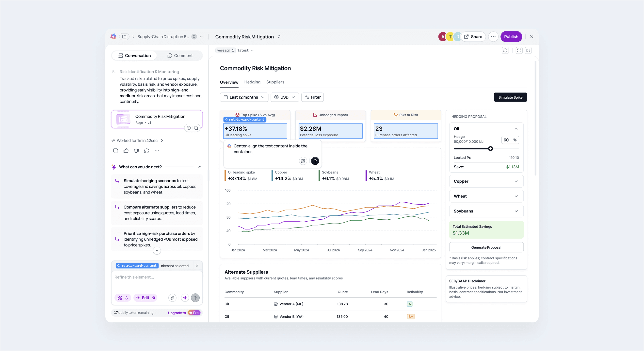This screenshot has height=351, width=644.
Task: Open the version latest dropdown
Action: (245, 50)
